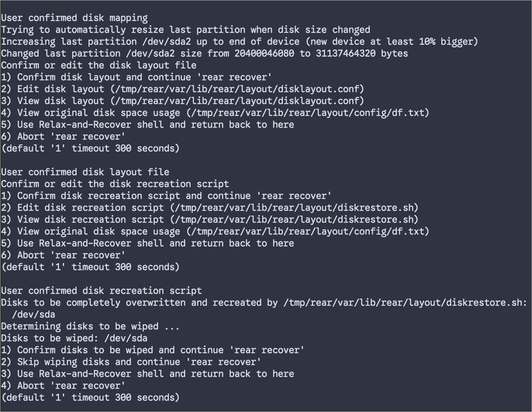Click the "Increasing last partition /dev/sda2" line
This screenshot has height=412, width=532.
coord(239,42)
